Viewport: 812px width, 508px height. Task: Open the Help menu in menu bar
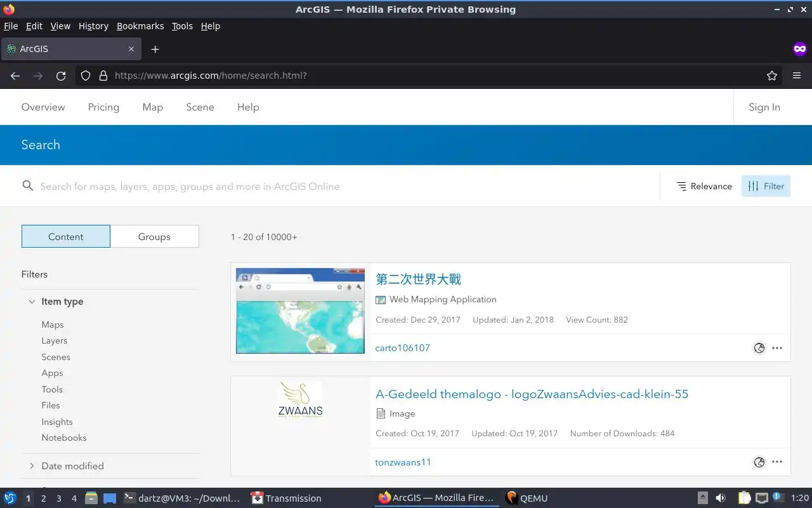click(x=210, y=26)
